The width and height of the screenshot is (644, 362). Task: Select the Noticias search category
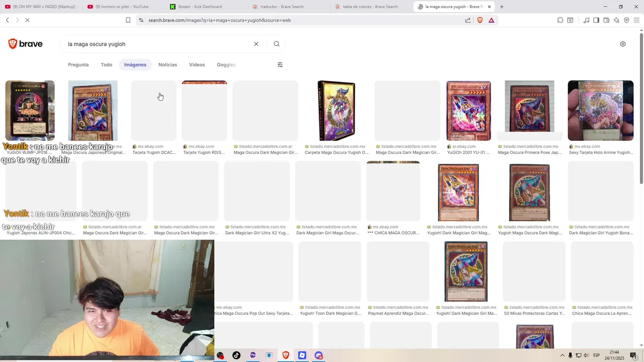(168, 64)
